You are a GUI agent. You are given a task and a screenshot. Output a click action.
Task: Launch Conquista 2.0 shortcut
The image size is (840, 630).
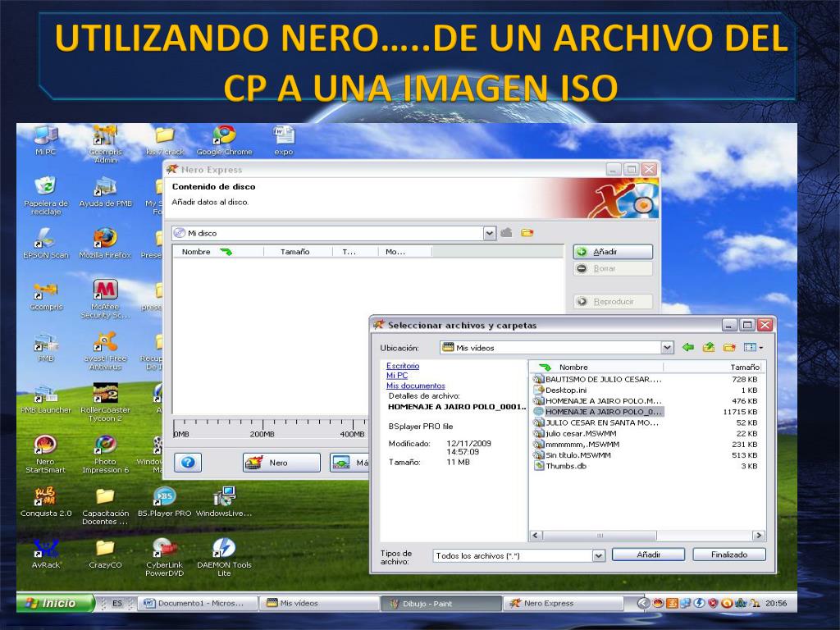coord(46,502)
